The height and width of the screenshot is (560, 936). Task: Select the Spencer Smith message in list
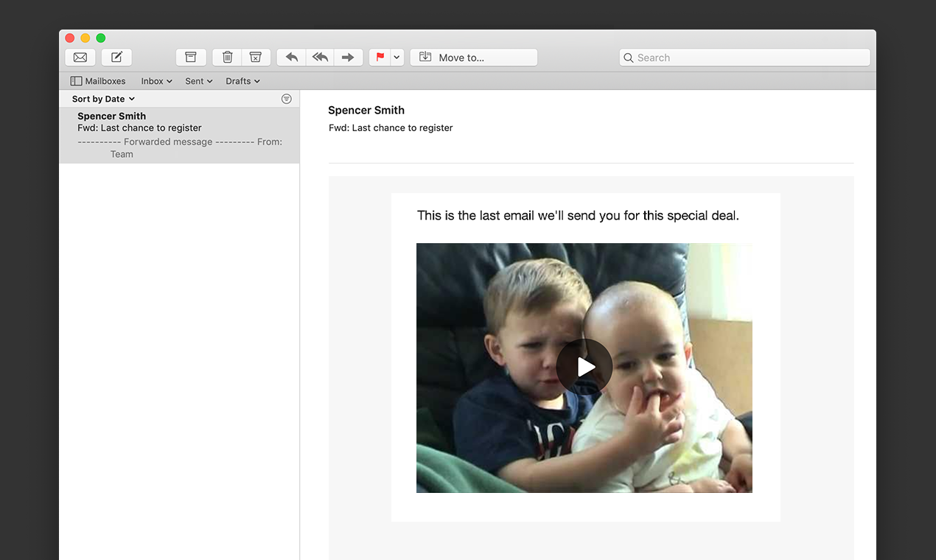[179, 135]
